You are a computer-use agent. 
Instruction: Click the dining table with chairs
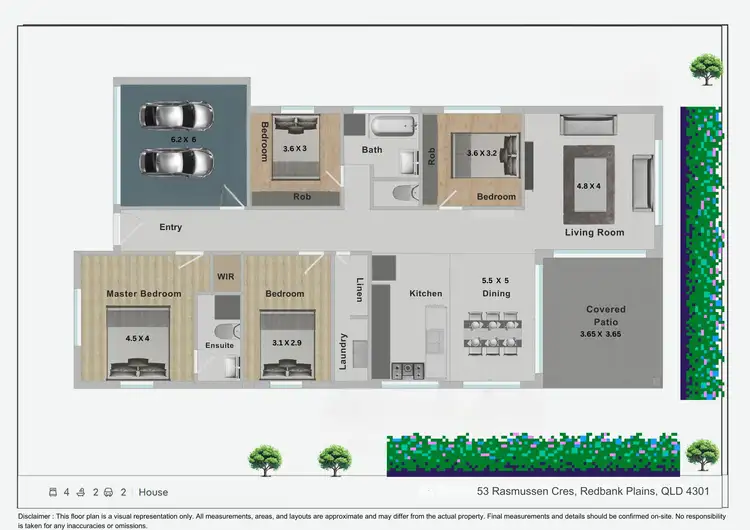click(x=495, y=331)
